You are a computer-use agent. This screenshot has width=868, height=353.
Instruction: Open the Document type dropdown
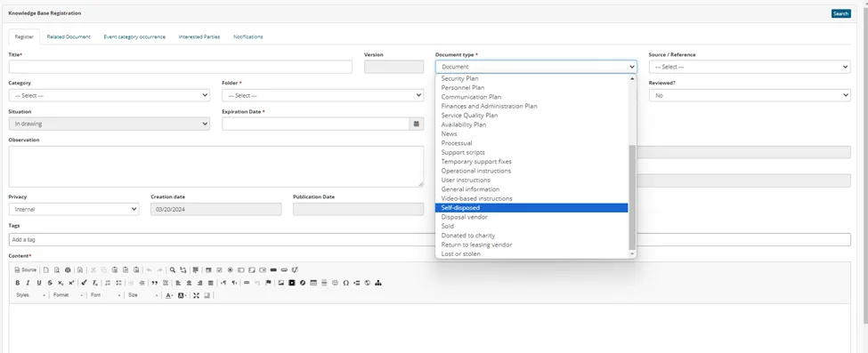[x=536, y=67]
